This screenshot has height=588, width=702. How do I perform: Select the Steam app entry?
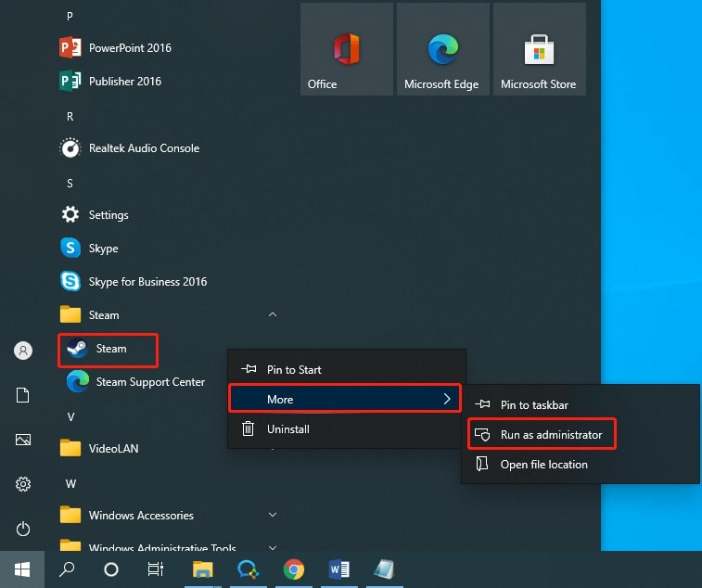click(x=108, y=349)
